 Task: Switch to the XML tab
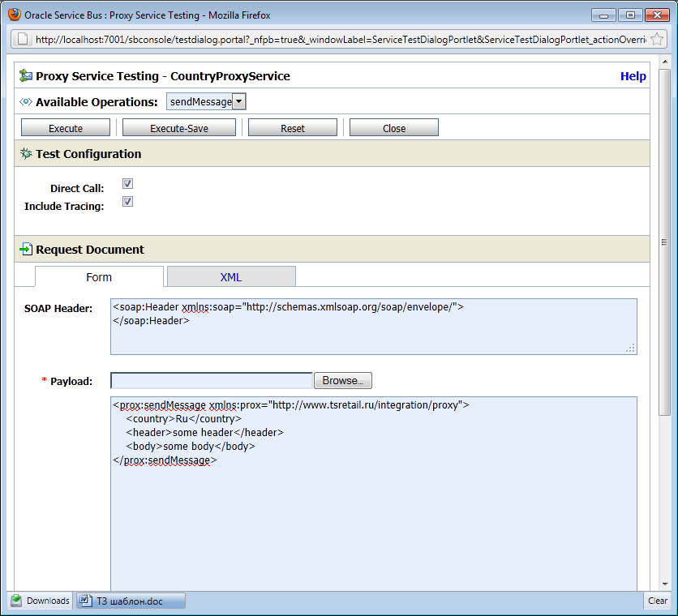231,276
